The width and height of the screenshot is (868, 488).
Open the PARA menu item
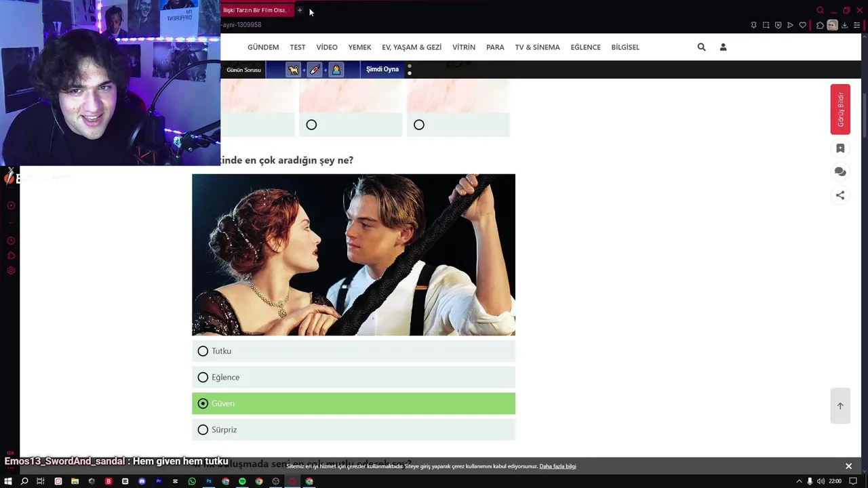pyautogui.click(x=495, y=47)
